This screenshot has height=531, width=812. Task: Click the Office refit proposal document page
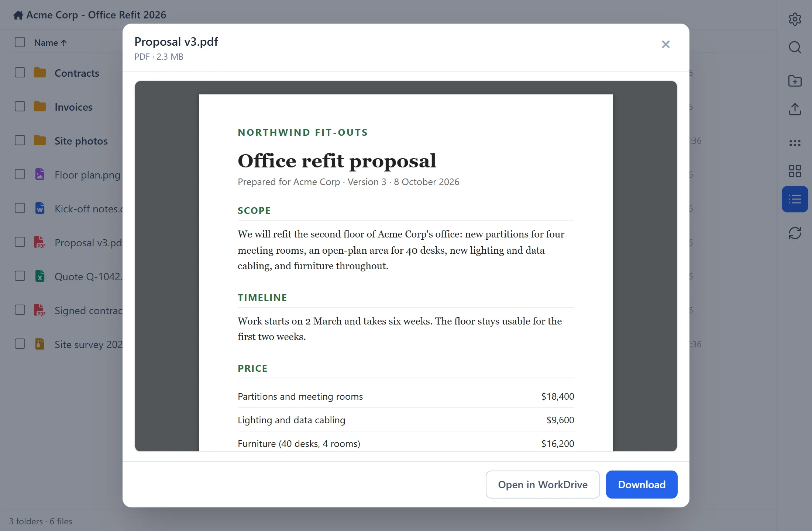pyautogui.click(x=406, y=273)
